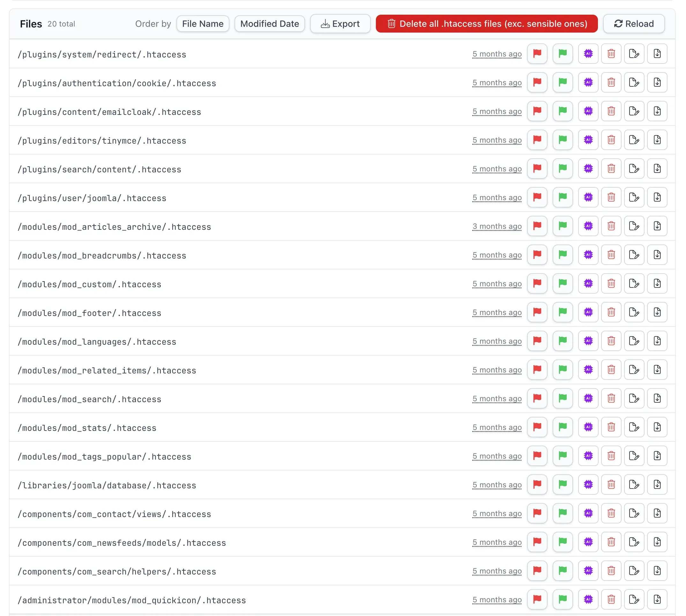Reload the files list
Viewport: 686px width, 616px height.
pyautogui.click(x=634, y=24)
